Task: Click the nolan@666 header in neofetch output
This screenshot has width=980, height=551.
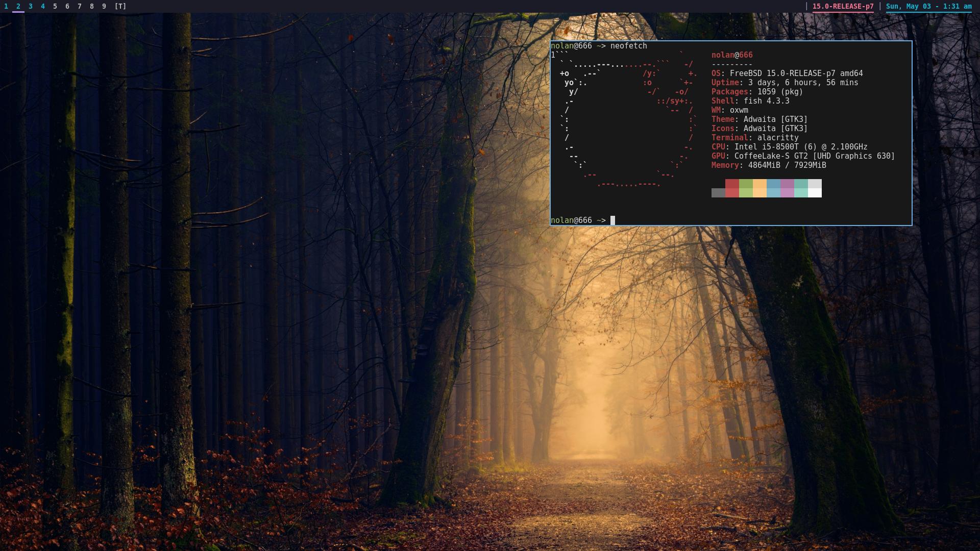Action: coord(732,55)
